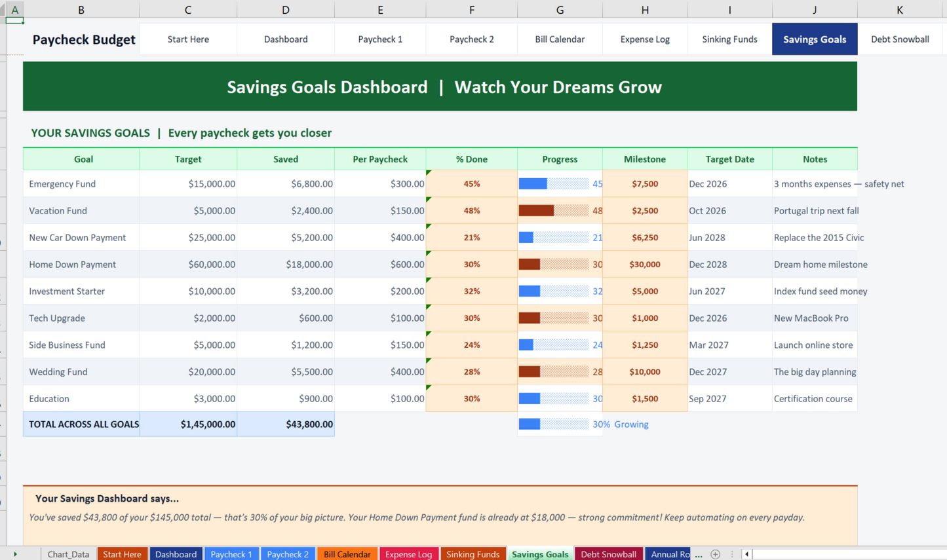Click the New Car Down Payment cell

[x=81, y=238]
